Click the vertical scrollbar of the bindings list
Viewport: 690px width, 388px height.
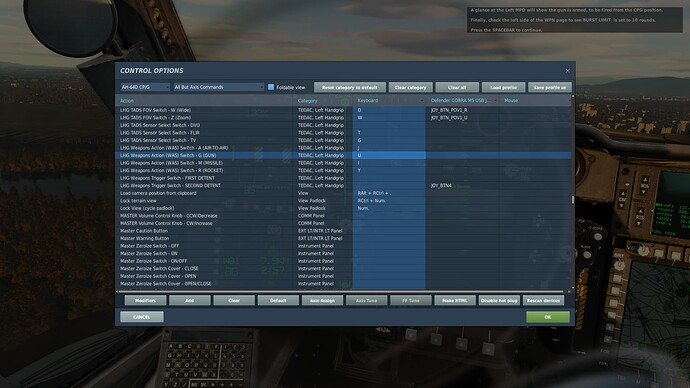(x=573, y=192)
